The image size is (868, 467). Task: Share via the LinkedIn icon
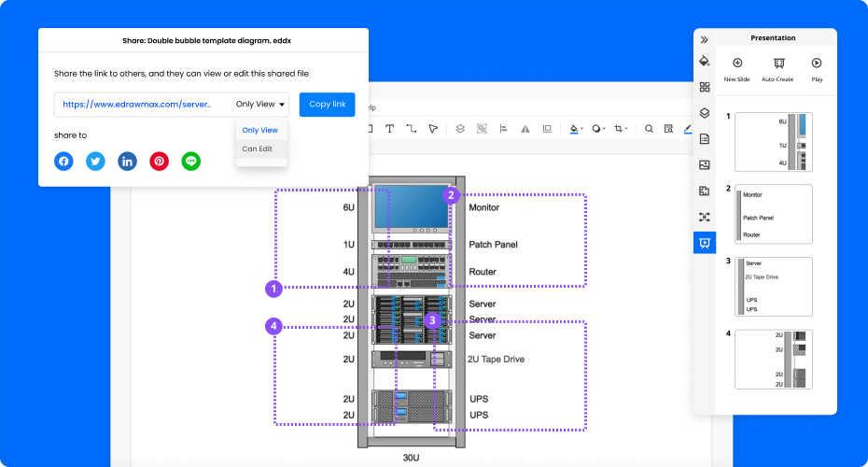coord(127,161)
